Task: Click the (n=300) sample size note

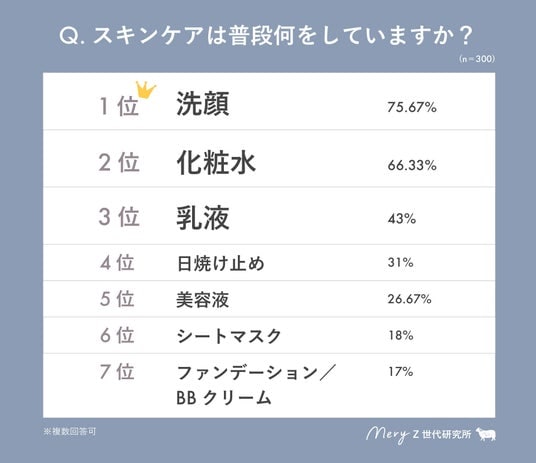Action: (x=477, y=59)
